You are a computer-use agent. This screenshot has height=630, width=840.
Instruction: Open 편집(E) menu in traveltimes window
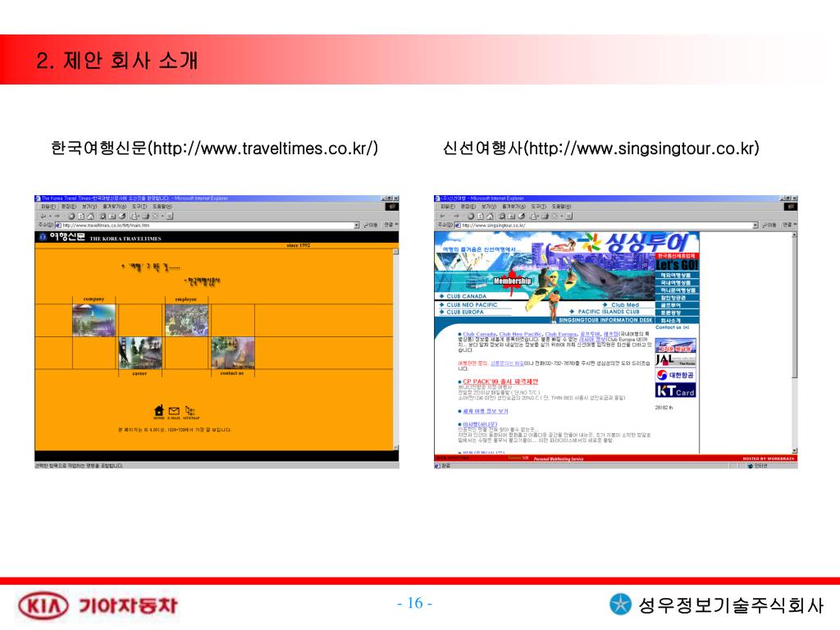click(69, 207)
